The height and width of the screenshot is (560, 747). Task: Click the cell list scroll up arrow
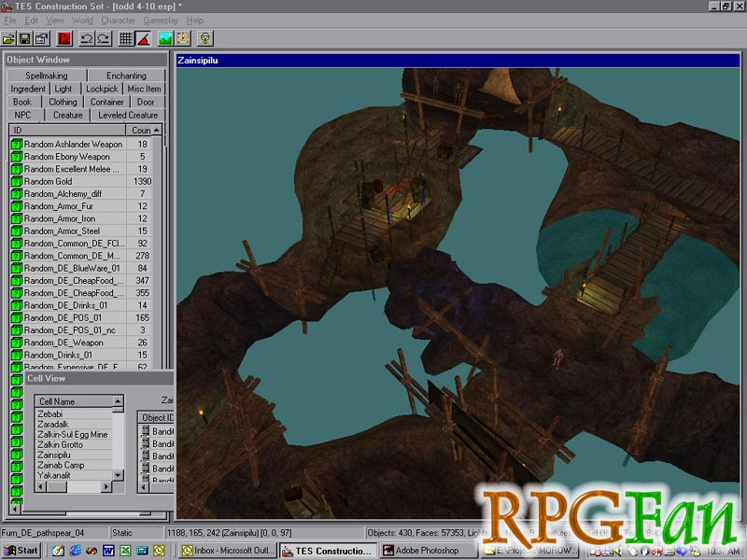pos(119,401)
